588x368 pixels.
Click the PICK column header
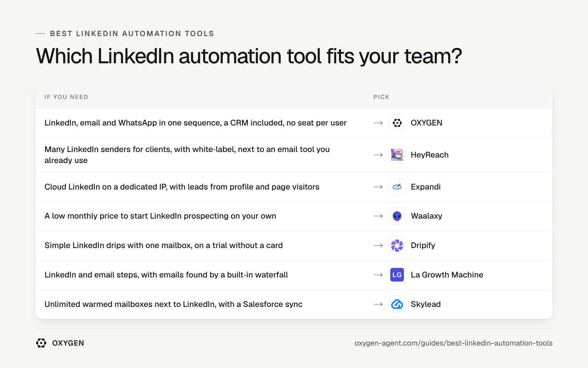click(x=381, y=97)
